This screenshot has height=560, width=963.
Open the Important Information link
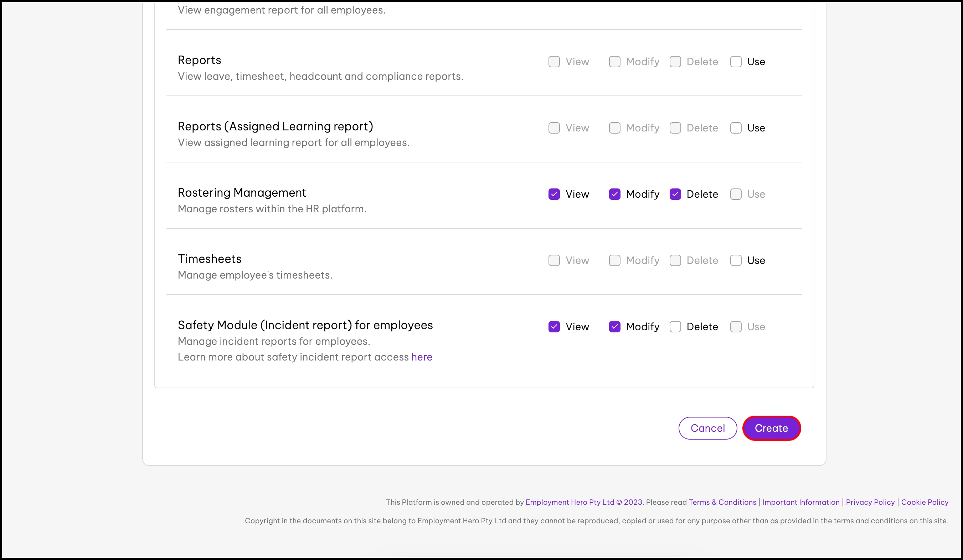tap(800, 502)
